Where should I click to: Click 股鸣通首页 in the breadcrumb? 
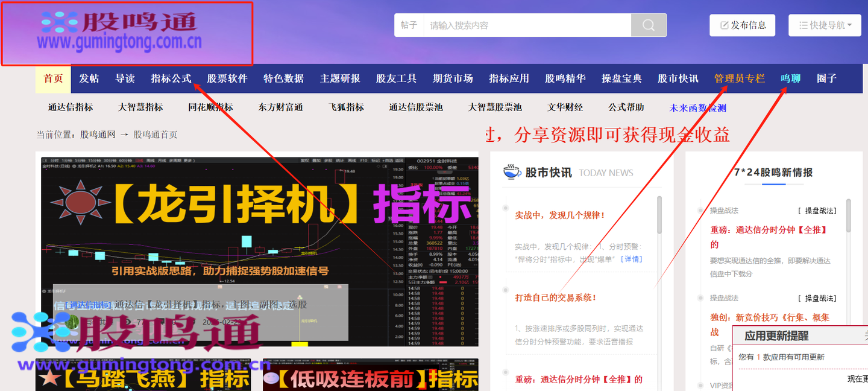click(156, 135)
